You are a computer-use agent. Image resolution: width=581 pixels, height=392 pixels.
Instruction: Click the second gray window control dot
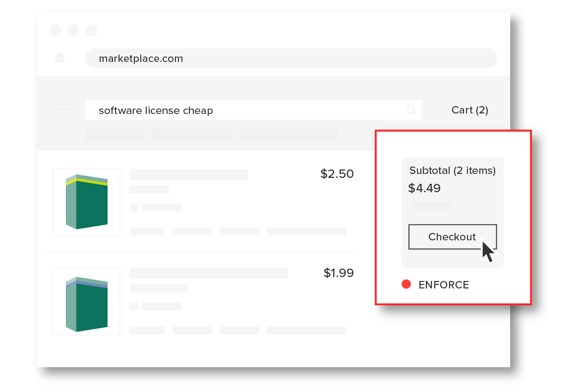click(73, 30)
